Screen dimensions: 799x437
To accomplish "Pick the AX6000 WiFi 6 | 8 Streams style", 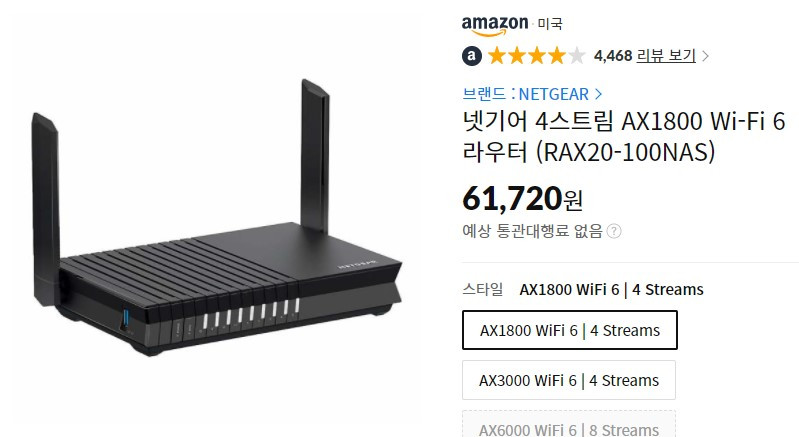I will (569, 424).
